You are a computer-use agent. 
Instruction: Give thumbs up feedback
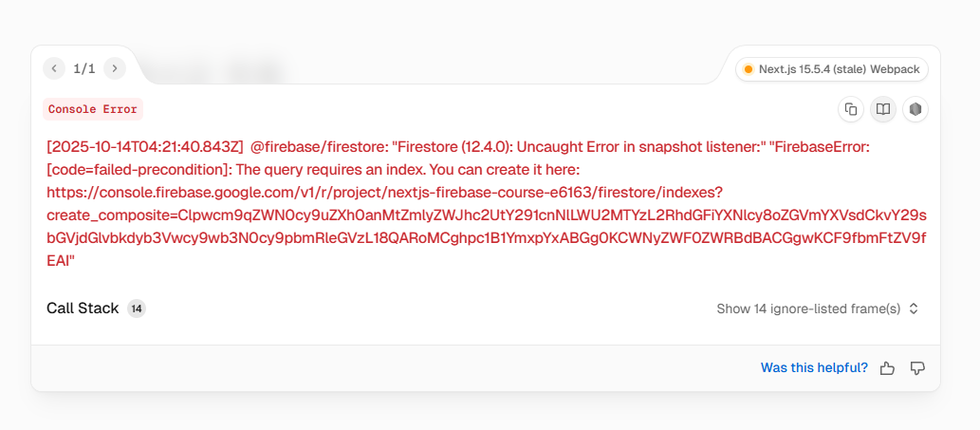tap(887, 368)
